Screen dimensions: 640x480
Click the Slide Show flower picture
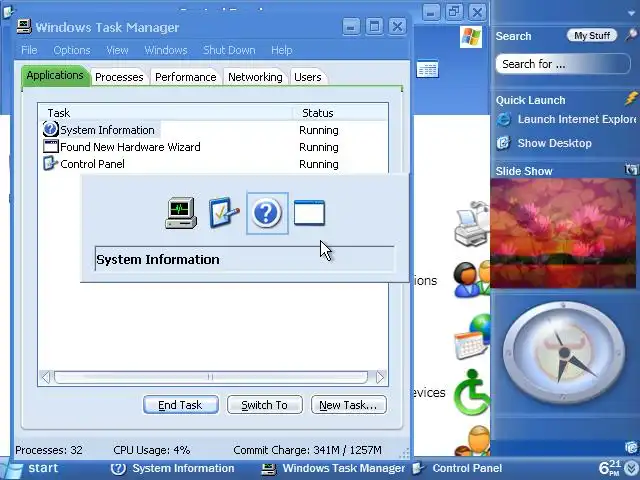pyautogui.click(x=563, y=233)
